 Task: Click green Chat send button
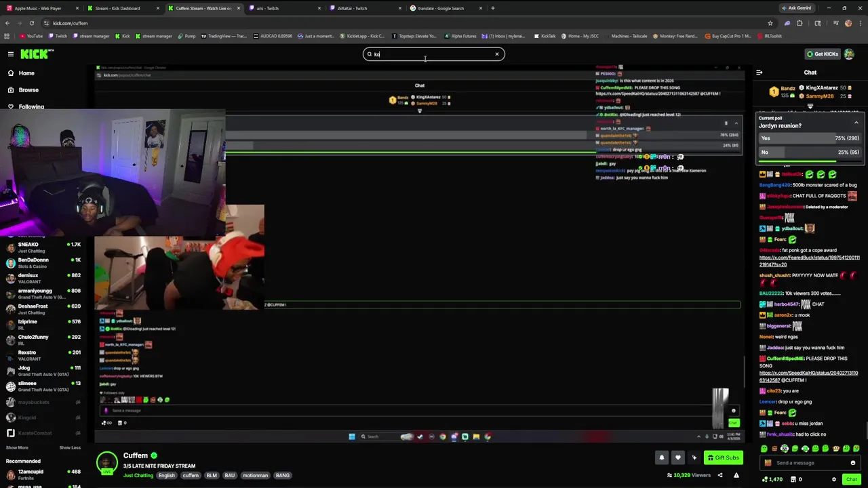pyautogui.click(x=852, y=480)
